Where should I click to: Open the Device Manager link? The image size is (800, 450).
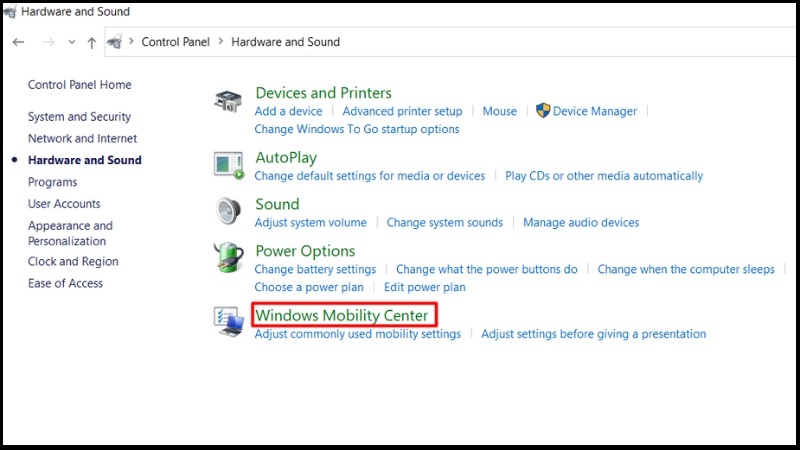tap(594, 111)
